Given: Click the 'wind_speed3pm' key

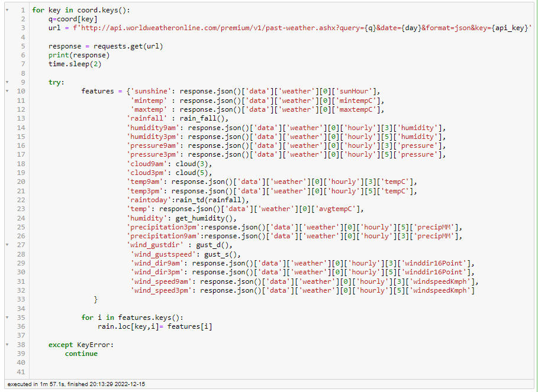Looking at the screenshot, I should click(161, 290).
